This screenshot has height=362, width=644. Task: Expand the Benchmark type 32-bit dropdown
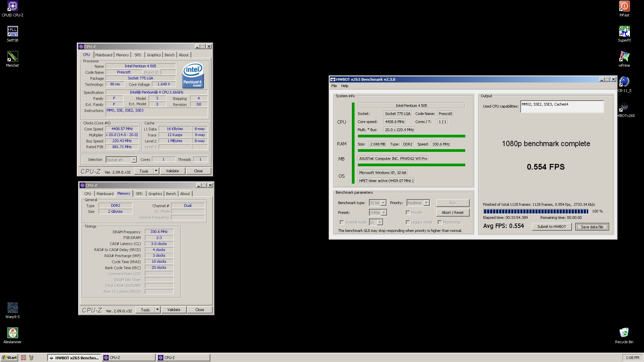[x=383, y=203]
